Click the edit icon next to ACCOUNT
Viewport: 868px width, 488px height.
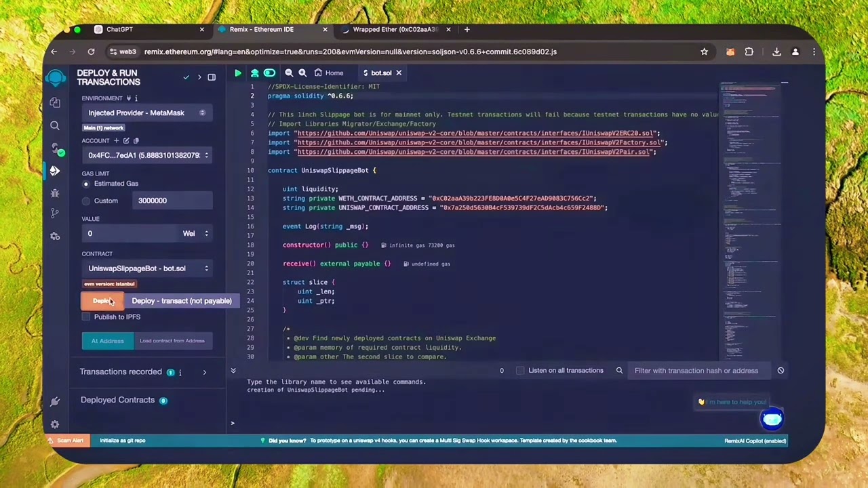126,140
